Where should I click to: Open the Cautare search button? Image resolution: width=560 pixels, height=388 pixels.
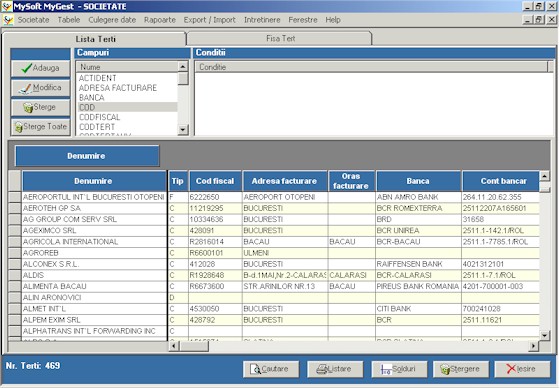(271, 369)
